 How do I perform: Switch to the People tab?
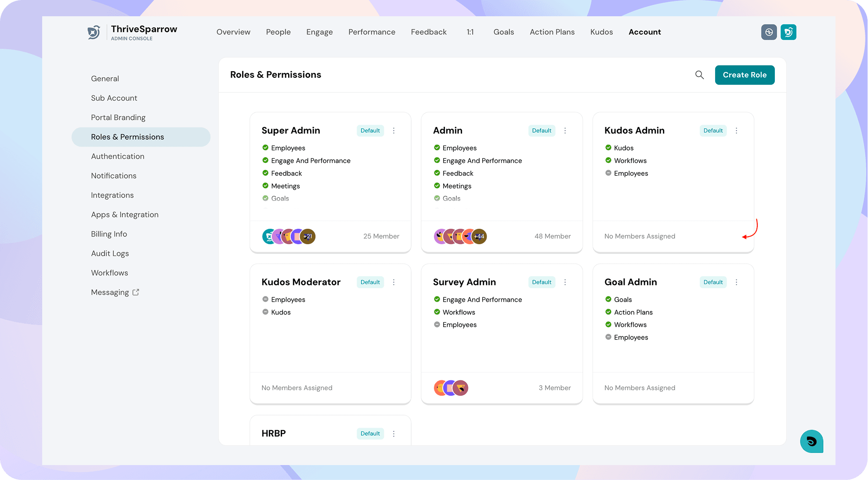(x=278, y=32)
